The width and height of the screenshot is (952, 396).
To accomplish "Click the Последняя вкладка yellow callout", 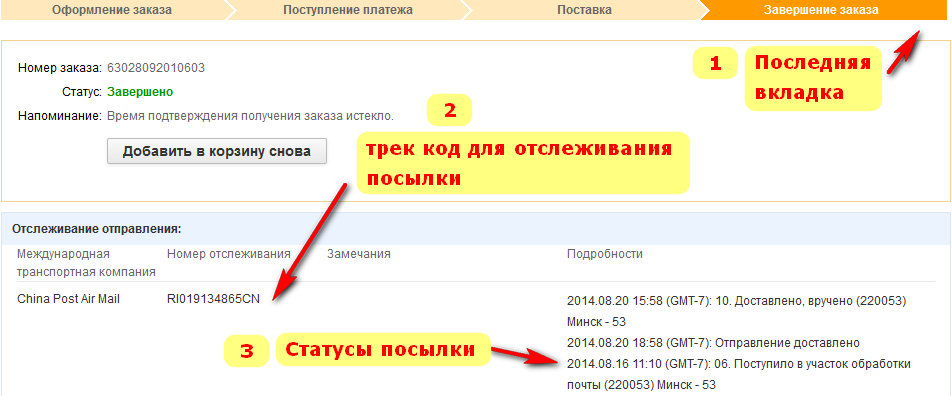I will (x=813, y=78).
